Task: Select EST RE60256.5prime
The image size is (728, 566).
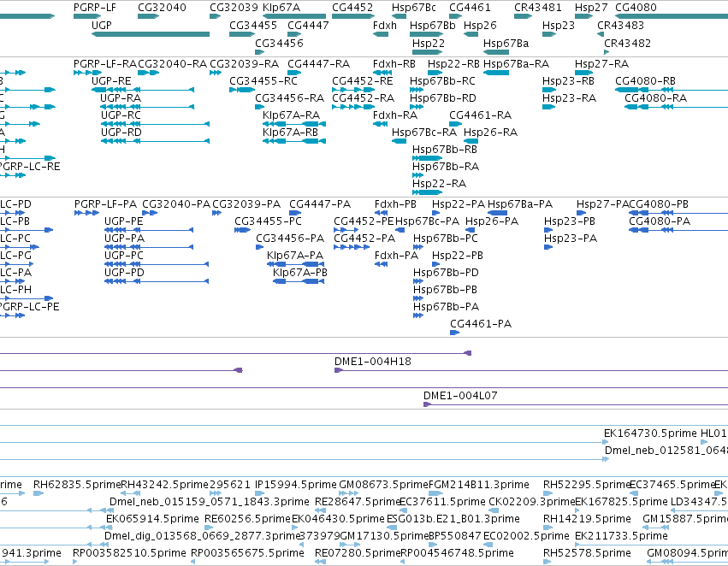Action: (x=247, y=519)
